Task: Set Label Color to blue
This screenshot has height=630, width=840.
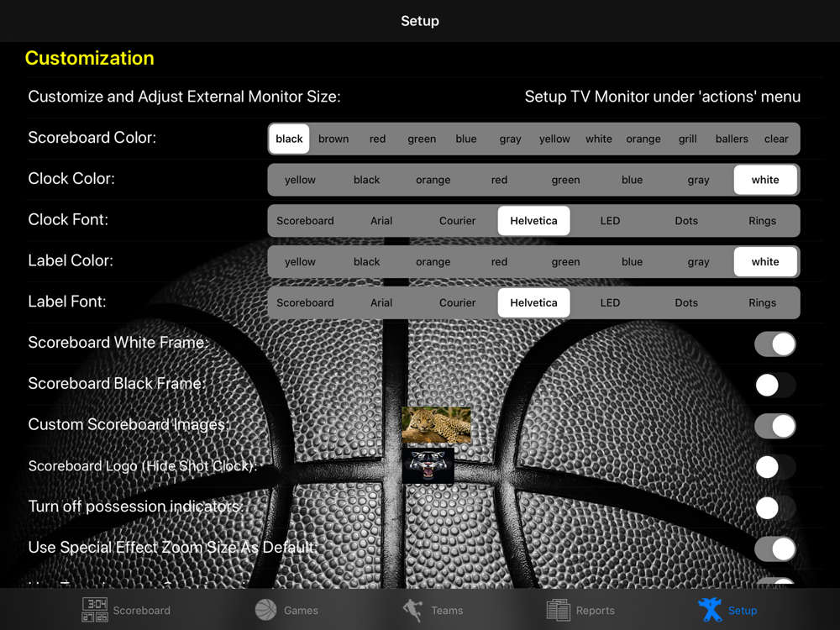Action: tap(633, 262)
